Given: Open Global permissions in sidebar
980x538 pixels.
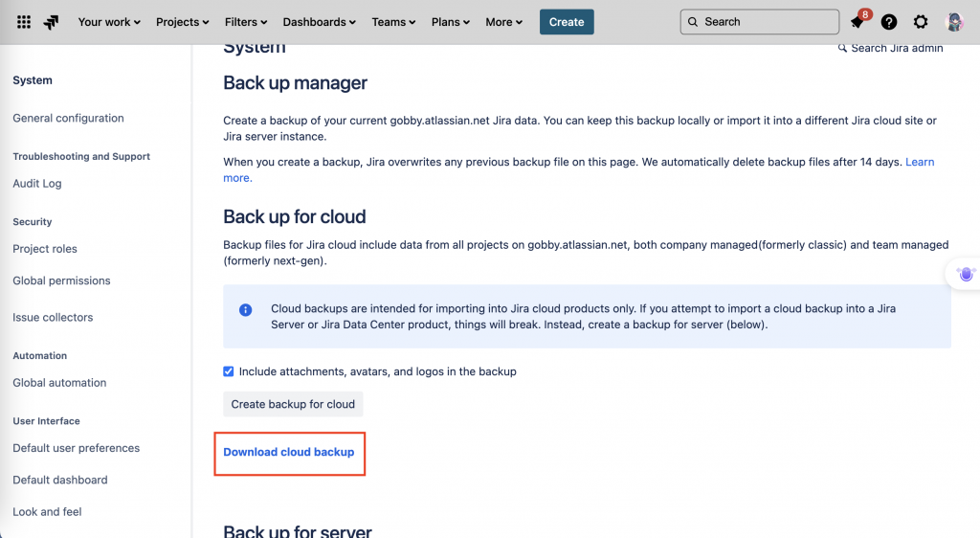Looking at the screenshot, I should 61,280.
